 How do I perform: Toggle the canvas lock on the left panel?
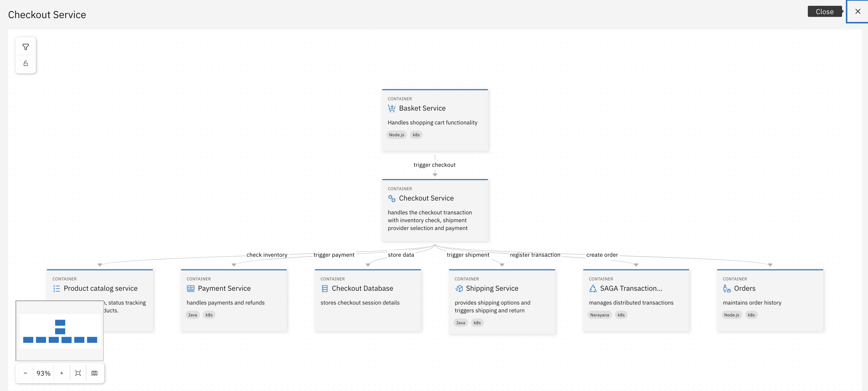point(26,63)
